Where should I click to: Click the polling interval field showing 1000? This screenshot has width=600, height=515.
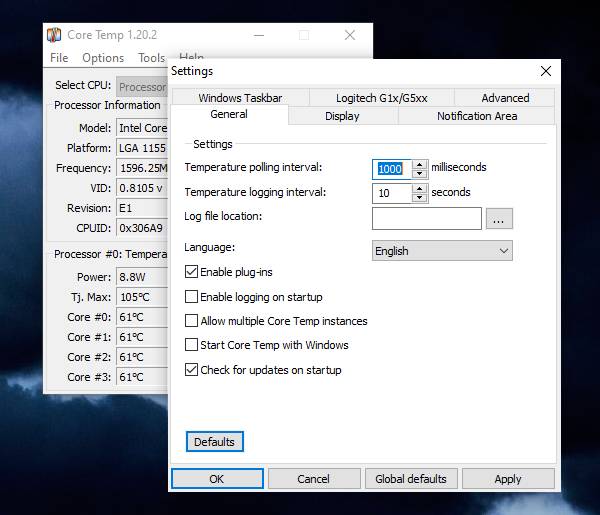click(x=392, y=169)
